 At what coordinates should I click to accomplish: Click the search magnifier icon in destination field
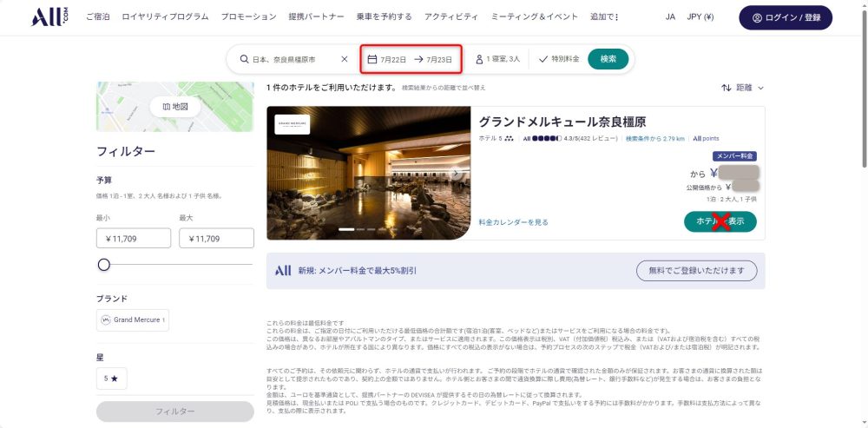pyautogui.click(x=244, y=59)
